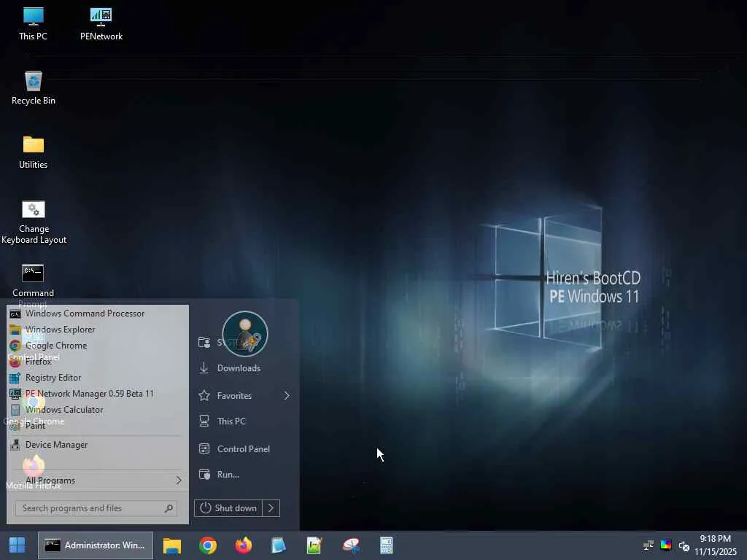Switch to Administrator: Win... taskbar window
This screenshot has width=747, height=560.
(x=96, y=545)
